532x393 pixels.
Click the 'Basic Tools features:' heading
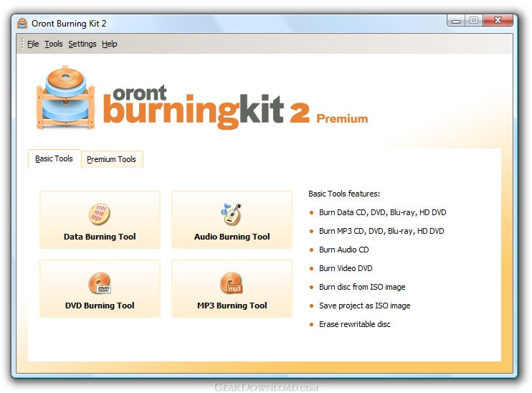344,194
